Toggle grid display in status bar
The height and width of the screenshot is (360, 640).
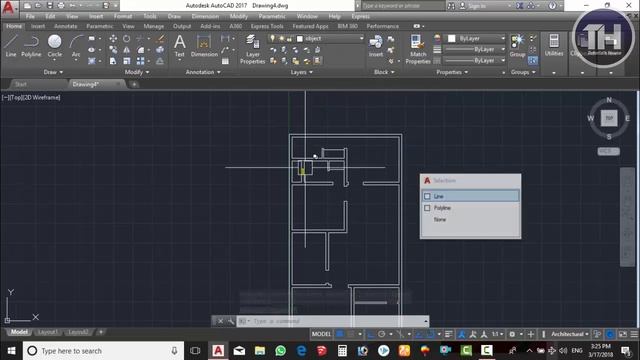click(340, 334)
